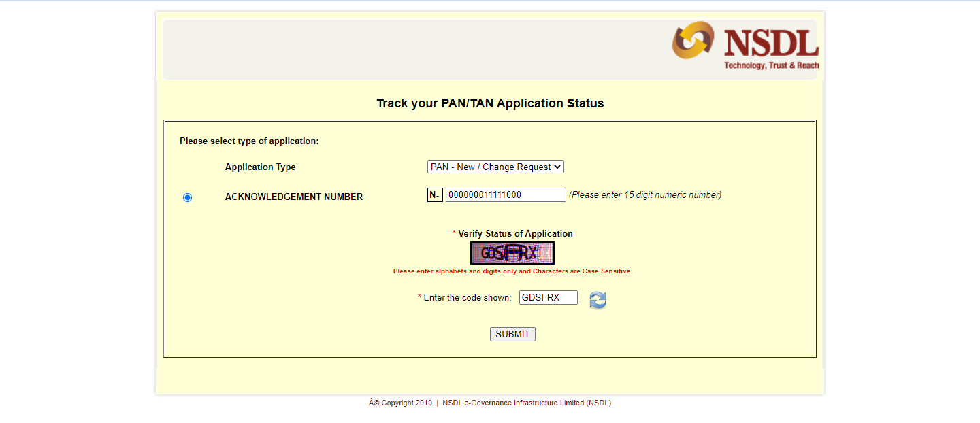The height and width of the screenshot is (423, 980).
Task: Click 'Please select type of application' text
Action: (249, 141)
